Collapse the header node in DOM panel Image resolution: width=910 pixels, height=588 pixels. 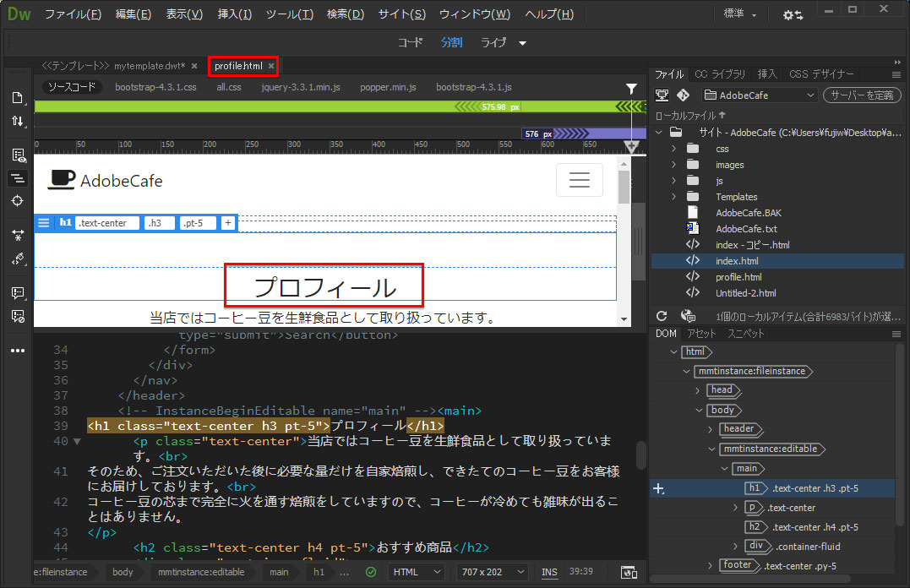coord(709,429)
